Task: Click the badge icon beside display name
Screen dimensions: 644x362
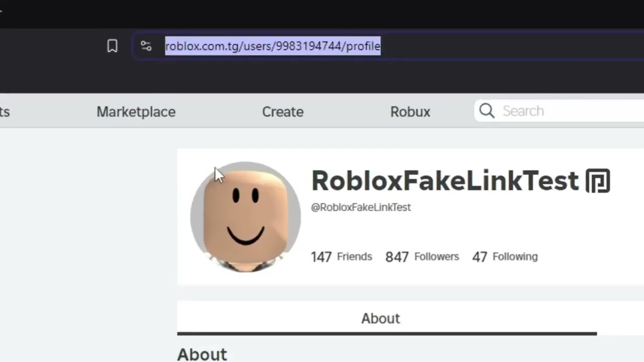Action: 598,181
